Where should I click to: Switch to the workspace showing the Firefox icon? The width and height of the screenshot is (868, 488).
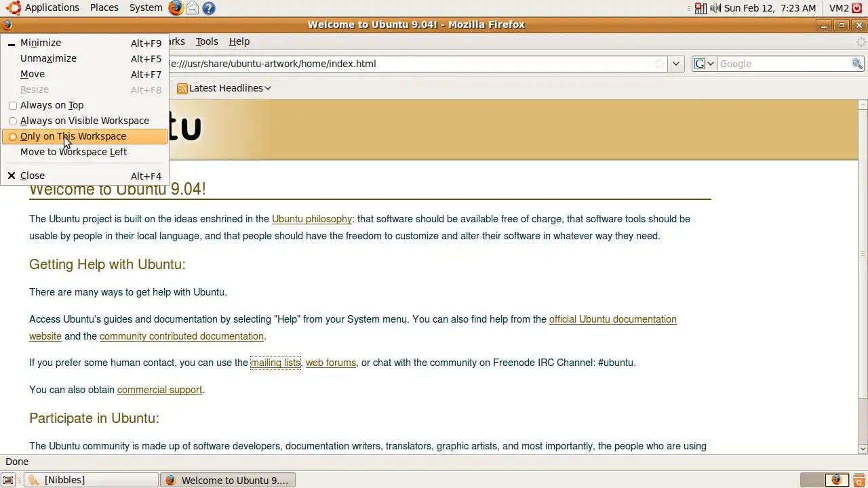click(x=836, y=480)
